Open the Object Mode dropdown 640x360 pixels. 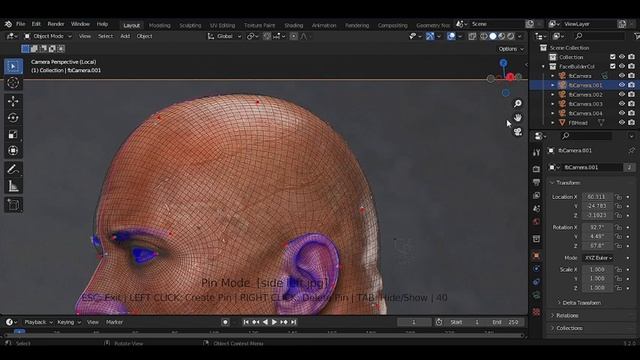[x=48, y=36]
